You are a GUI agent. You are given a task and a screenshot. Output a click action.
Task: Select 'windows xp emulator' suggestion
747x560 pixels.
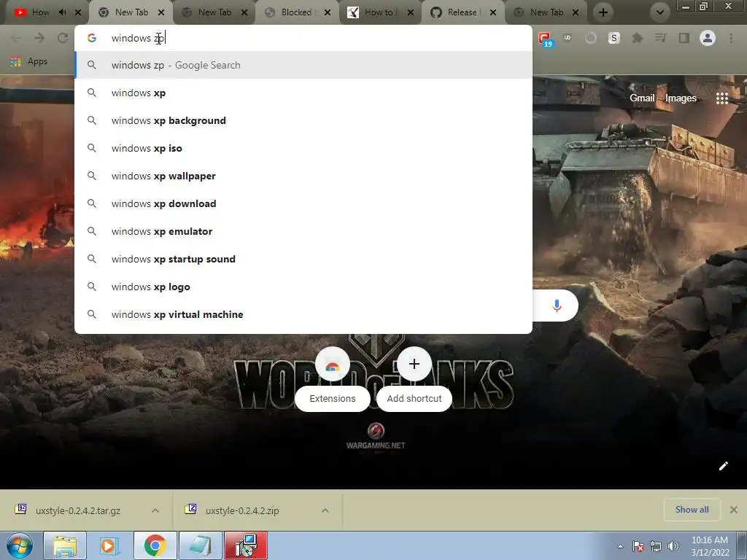click(303, 231)
